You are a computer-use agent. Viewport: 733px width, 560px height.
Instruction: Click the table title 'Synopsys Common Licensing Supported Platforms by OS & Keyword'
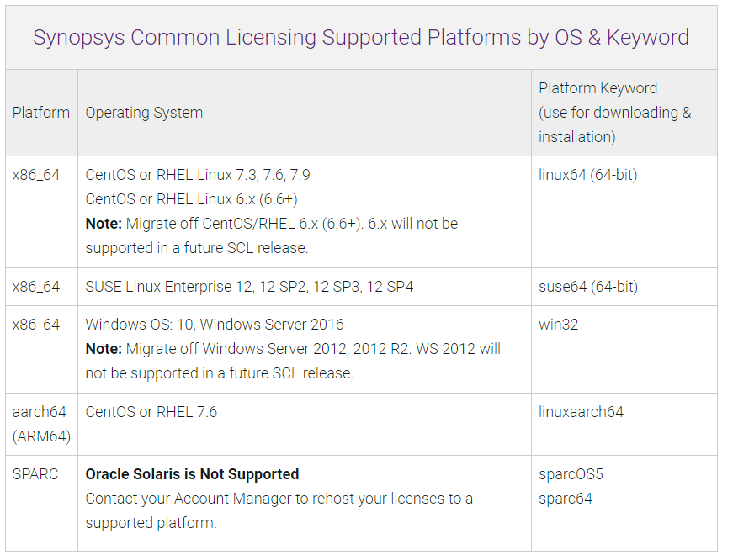(x=361, y=37)
